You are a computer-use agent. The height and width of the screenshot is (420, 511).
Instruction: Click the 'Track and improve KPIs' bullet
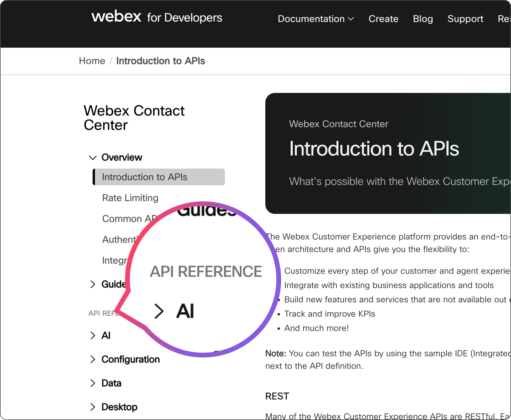pyautogui.click(x=330, y=314)
